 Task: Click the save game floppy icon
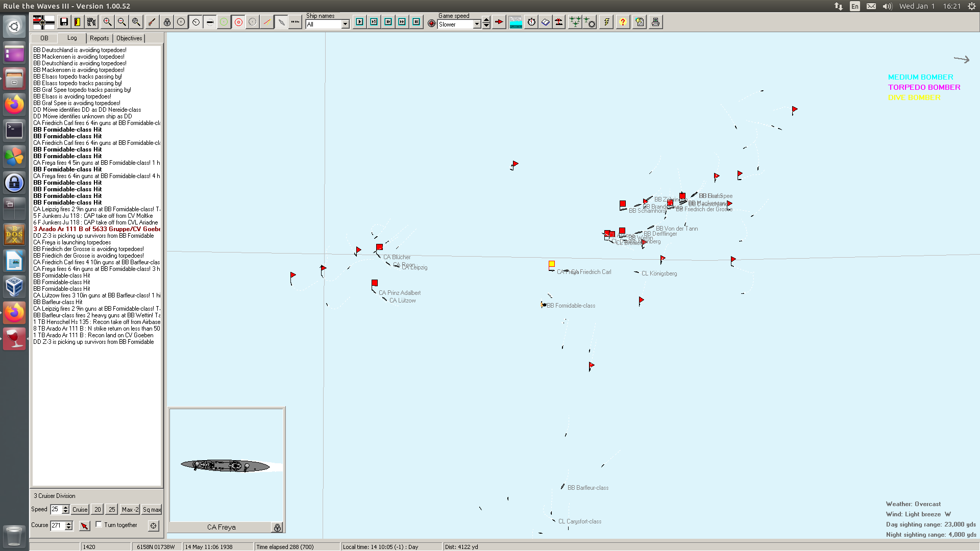point(64,22)
